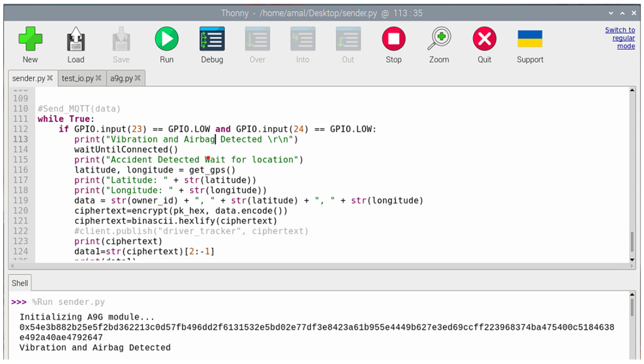Stop the running program with the Stop icon
The image size is (644, 364).
click(393, 39)
